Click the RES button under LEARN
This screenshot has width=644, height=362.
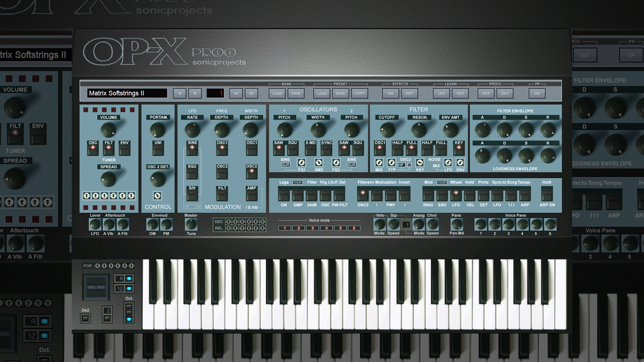[x=460, y=94]
